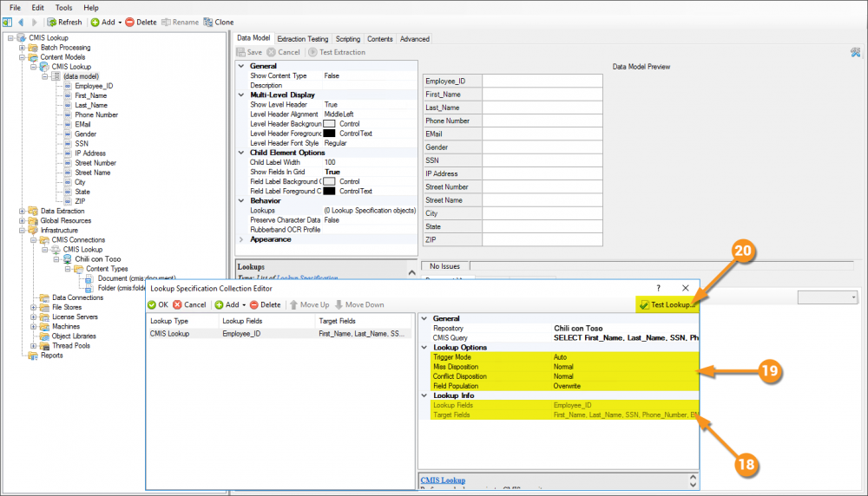This screenshot has height=496, width=868.
Task: Expand the Global Resources tree node
Action: coord(23,220)
